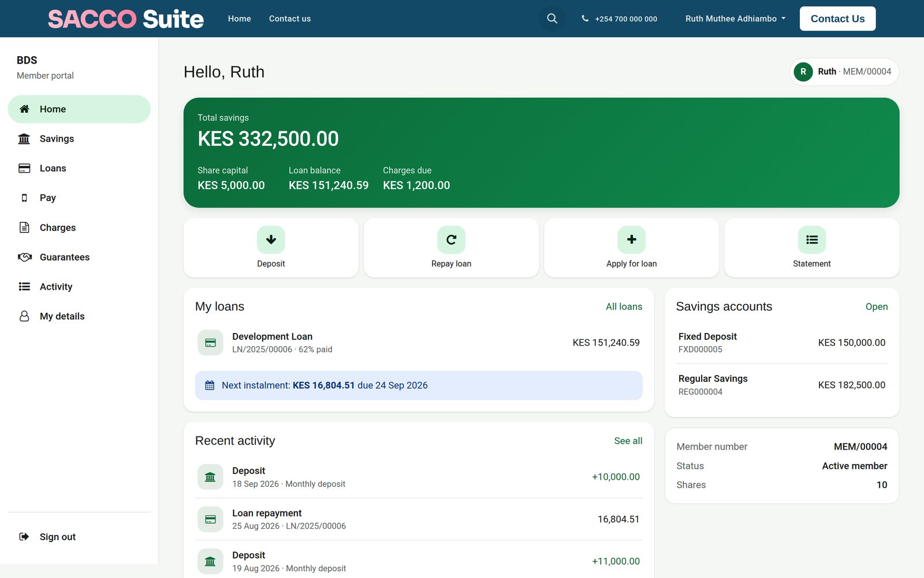
Task: Click the Deposit down-arrow icon tile
Action: tap(271, 240)
